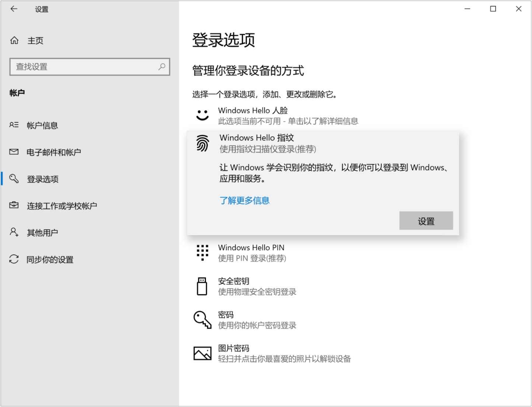Click the back arrow icon

pos(14,9)
